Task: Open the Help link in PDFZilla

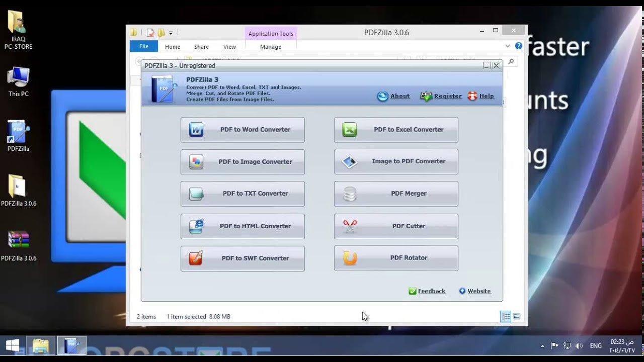Action: [487, 96]
